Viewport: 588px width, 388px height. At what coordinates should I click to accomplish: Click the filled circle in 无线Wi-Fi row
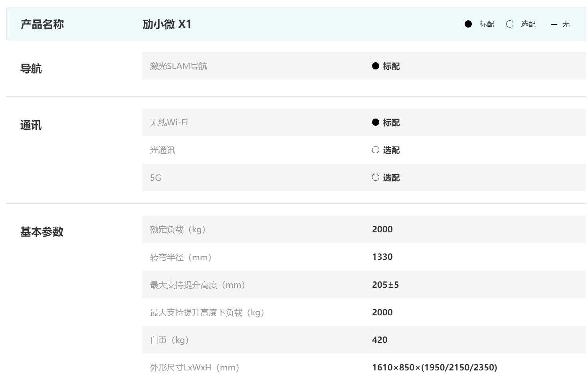point(375,122)
